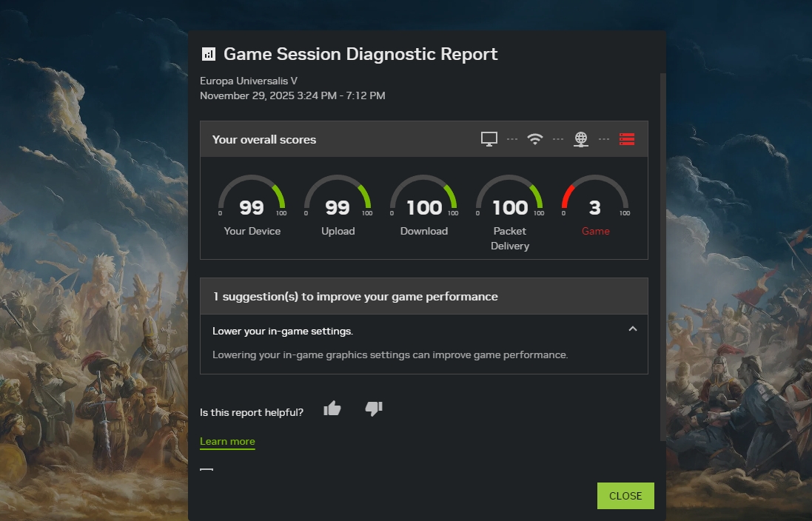Click the 'Packet Delivery' label
Image resolution: width=812 pixels, height=521 pixels.
tap(510, 238)
